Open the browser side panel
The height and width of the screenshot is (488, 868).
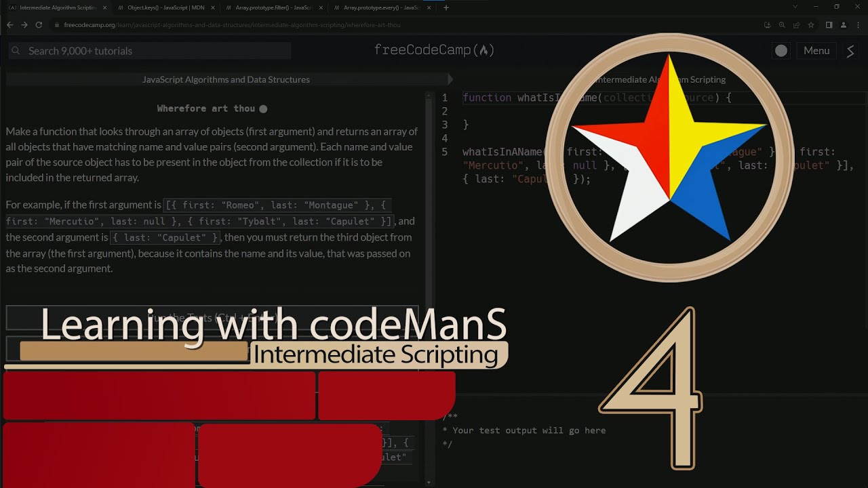[829, 25]
